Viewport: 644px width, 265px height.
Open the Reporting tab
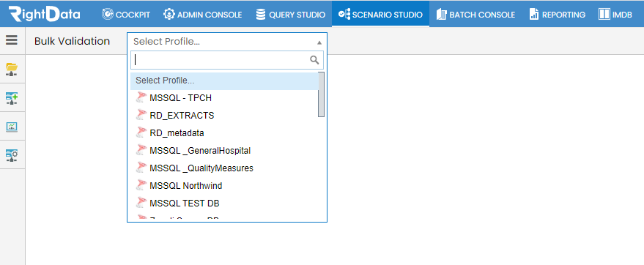(x=558, y=15)
